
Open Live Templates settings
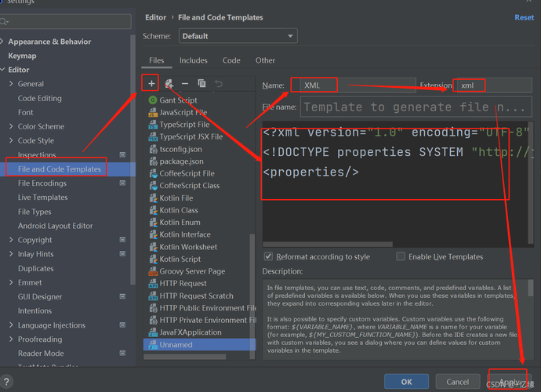(43, 198)
